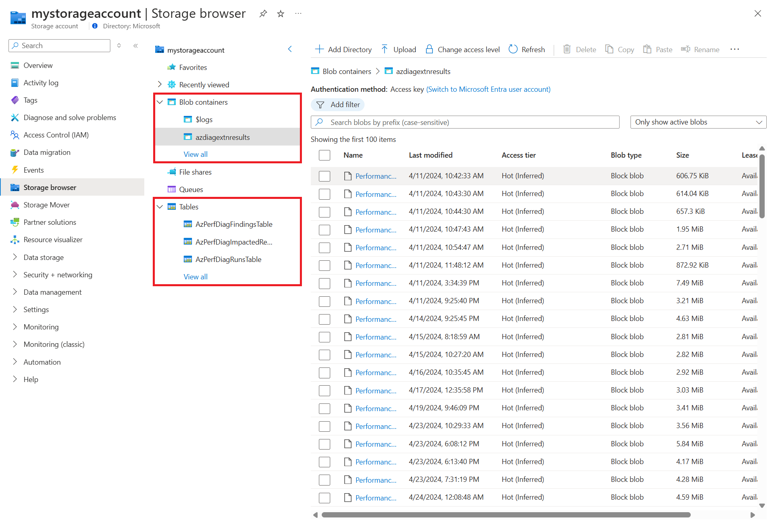Click the Refresh icon in toolbar
This screenshot has width=776, height=532.
pos(512,50)
